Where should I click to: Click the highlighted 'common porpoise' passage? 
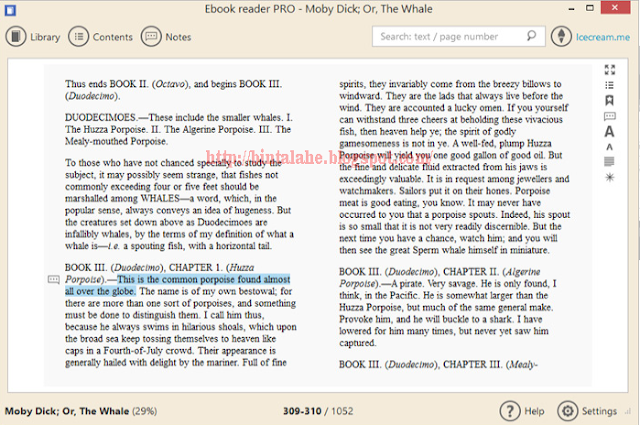click(x=178, y=285)
